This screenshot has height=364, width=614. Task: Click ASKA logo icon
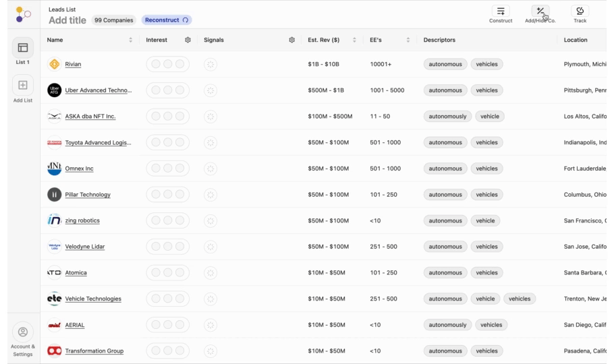pyautogui.click(x=55, y=116)
